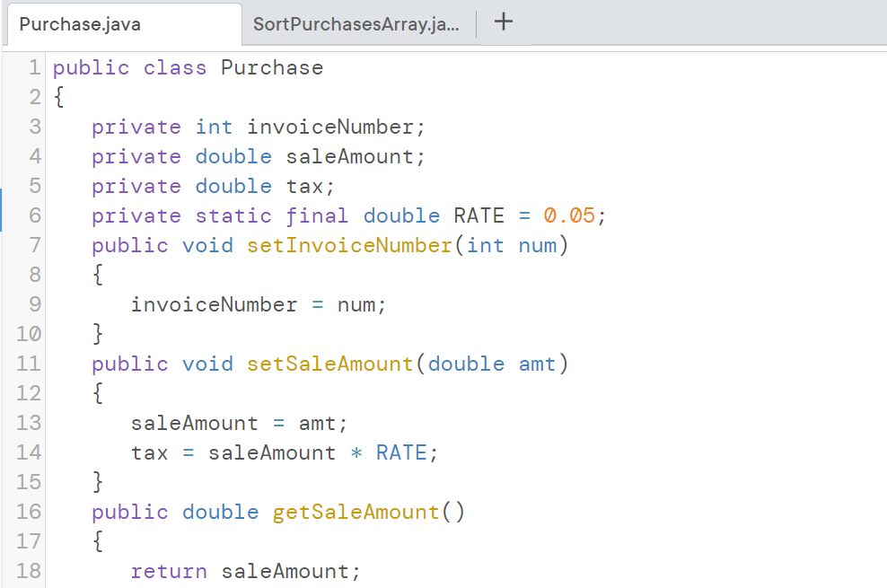
Task: Click line number 14 in the gutter
Action: pos(27,452)
